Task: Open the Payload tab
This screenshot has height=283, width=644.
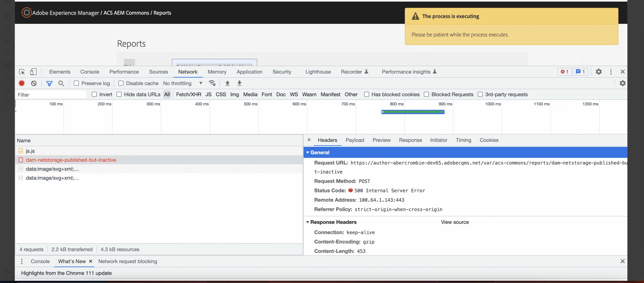Action: tap(355, 140)
